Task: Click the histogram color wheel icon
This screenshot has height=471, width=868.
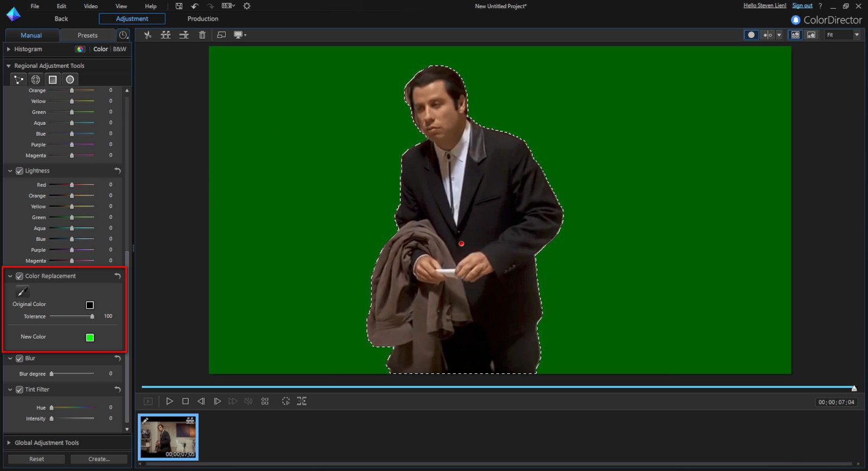Action: 80,49
